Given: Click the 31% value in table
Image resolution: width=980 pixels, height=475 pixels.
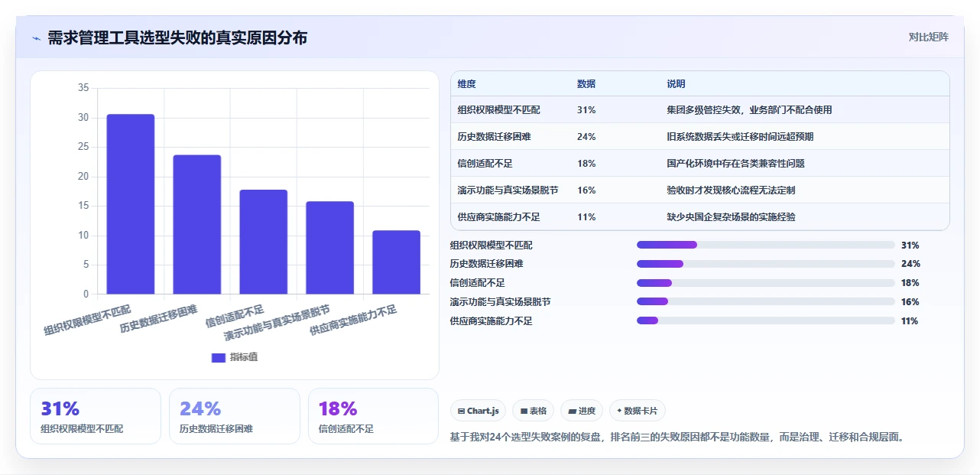Looking at the screenshot, I should [586, 110].
